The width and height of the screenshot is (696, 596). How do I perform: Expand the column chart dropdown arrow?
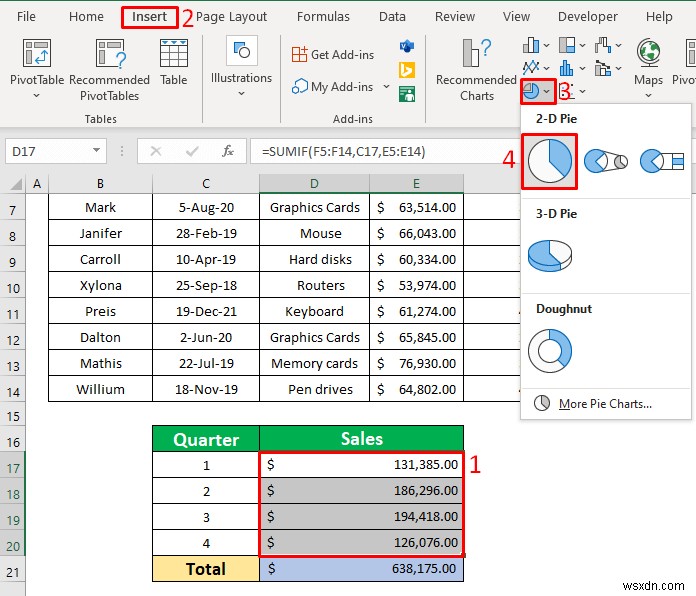pyautogui.click(x=546, y=45)
